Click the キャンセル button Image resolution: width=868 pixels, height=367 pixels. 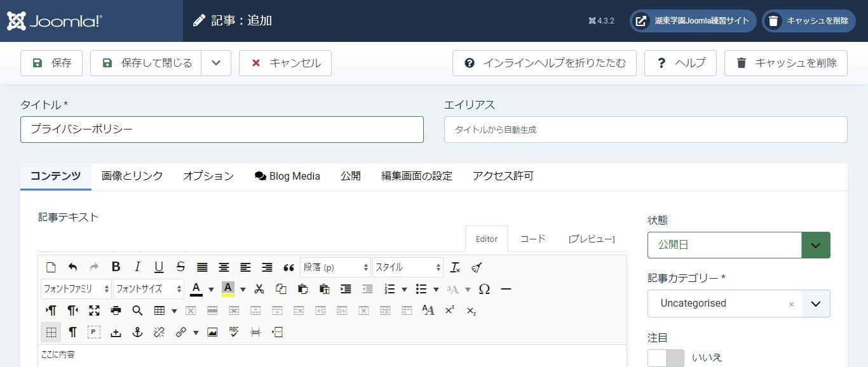point(285,63)
